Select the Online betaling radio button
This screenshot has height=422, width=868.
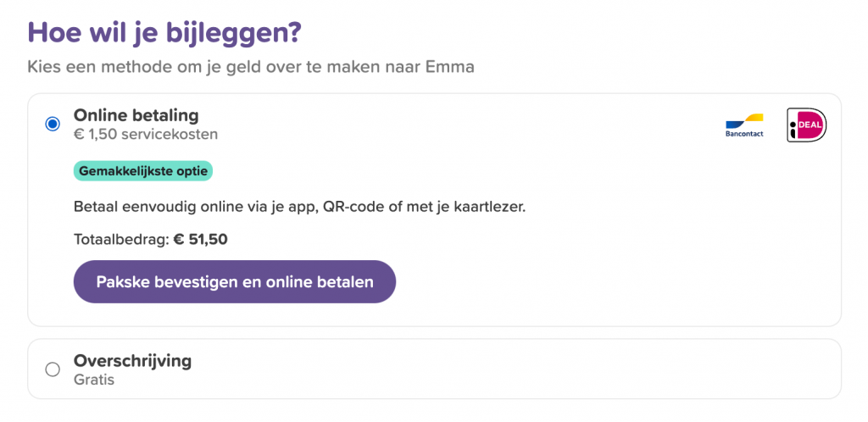tap(53, 124)
